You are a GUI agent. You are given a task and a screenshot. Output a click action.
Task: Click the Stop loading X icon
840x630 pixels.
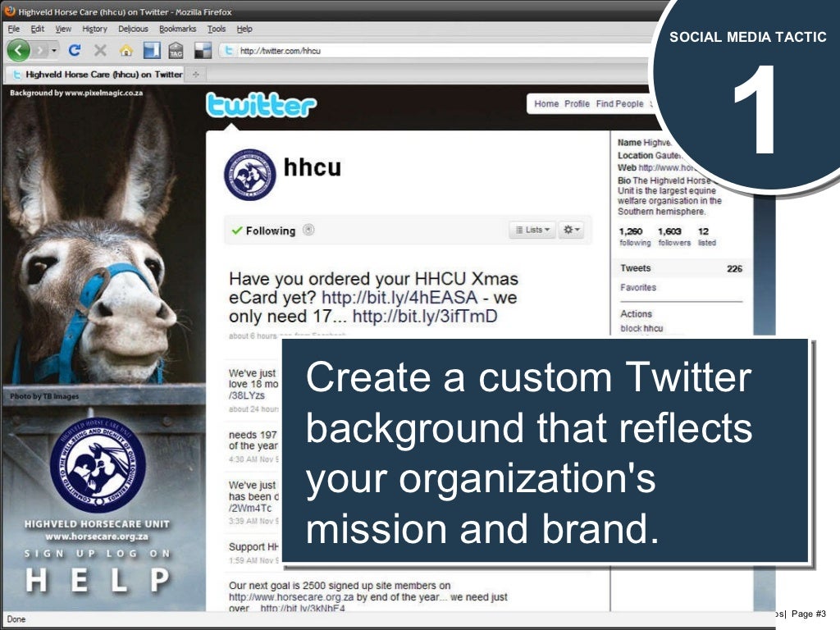[100, 50]
